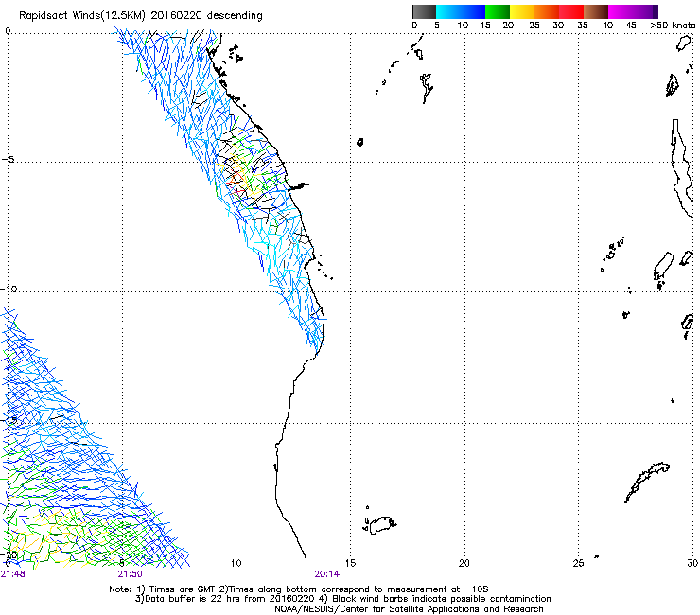Click the red 30–35 knots legend color segment
Viewport: 700px width, 615px height.
(571, 11)
